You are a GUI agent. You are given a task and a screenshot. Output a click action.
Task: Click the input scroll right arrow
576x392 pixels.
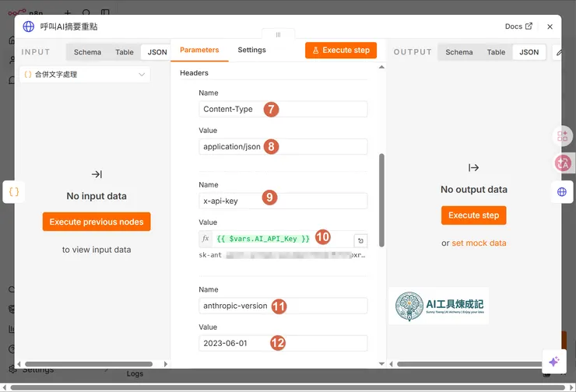166,364
